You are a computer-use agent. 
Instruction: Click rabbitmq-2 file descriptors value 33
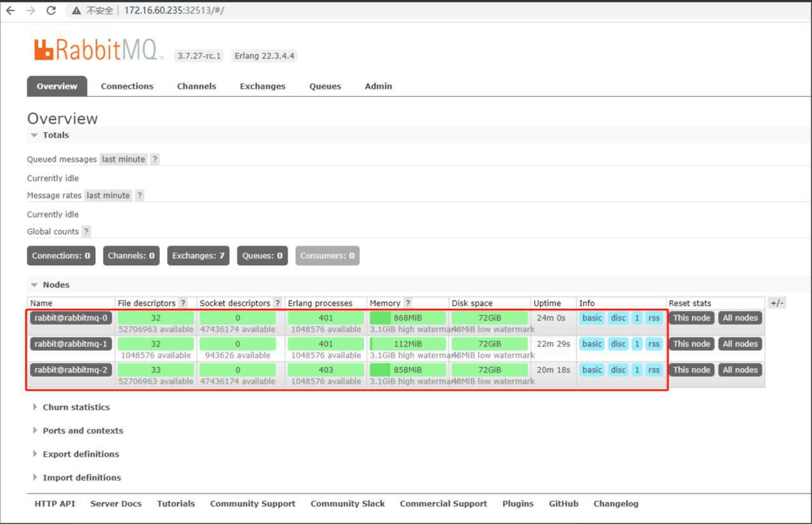tap(156, 370)
